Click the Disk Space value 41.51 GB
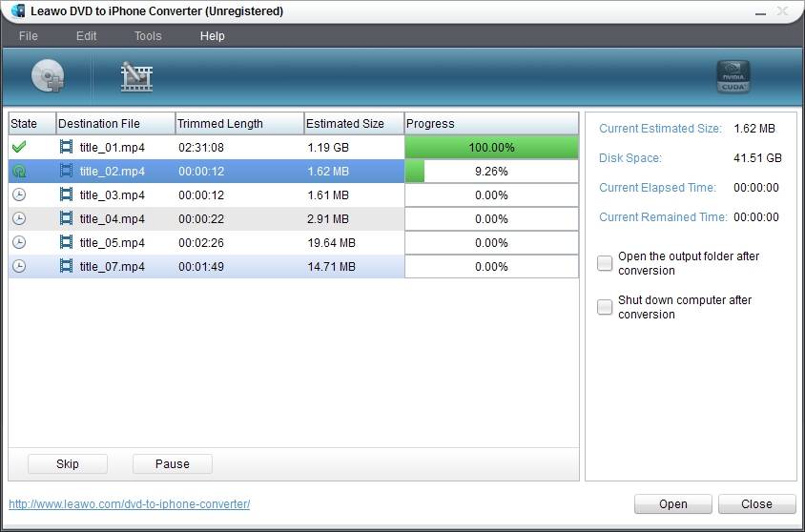The image size is (805, 532). click(757, 158)
